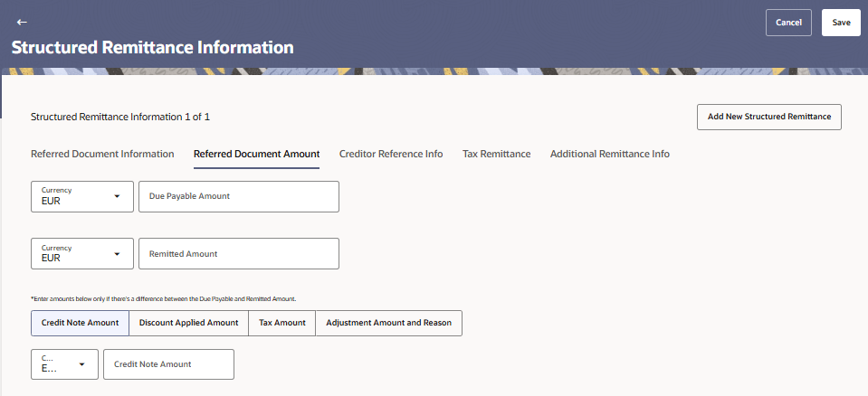Viewport: 868px width, 396px height.
Task: Focus the Remitted Amount input field
Action: [238, 253]
